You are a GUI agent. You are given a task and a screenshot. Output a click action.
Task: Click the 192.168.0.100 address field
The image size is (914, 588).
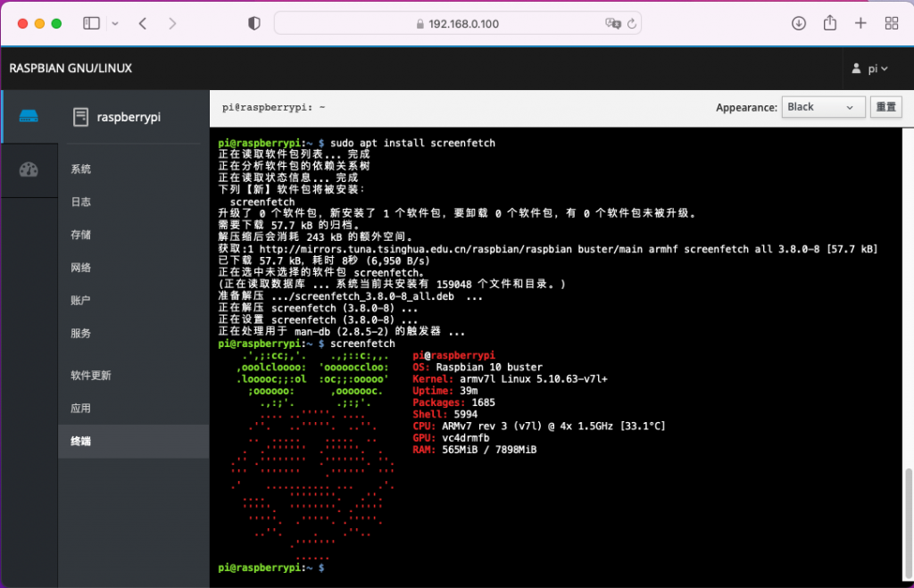click(x=463, y=23)
